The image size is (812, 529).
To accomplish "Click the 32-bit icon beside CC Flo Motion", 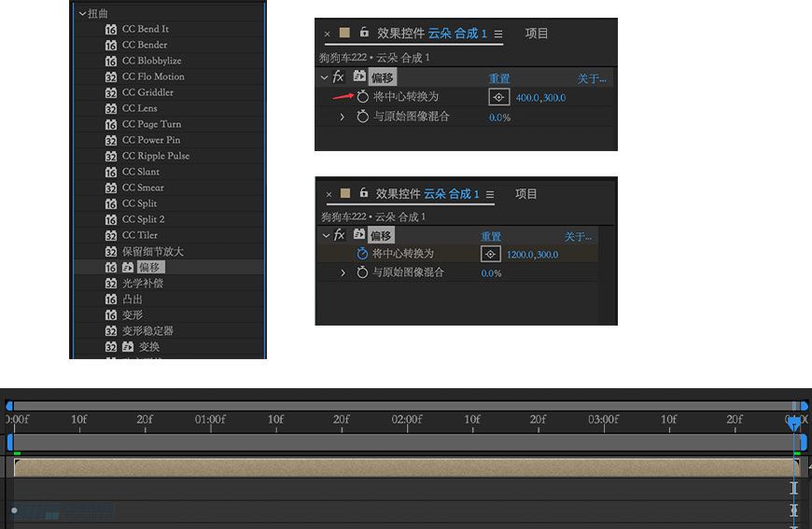I will [x=111, y=77].
